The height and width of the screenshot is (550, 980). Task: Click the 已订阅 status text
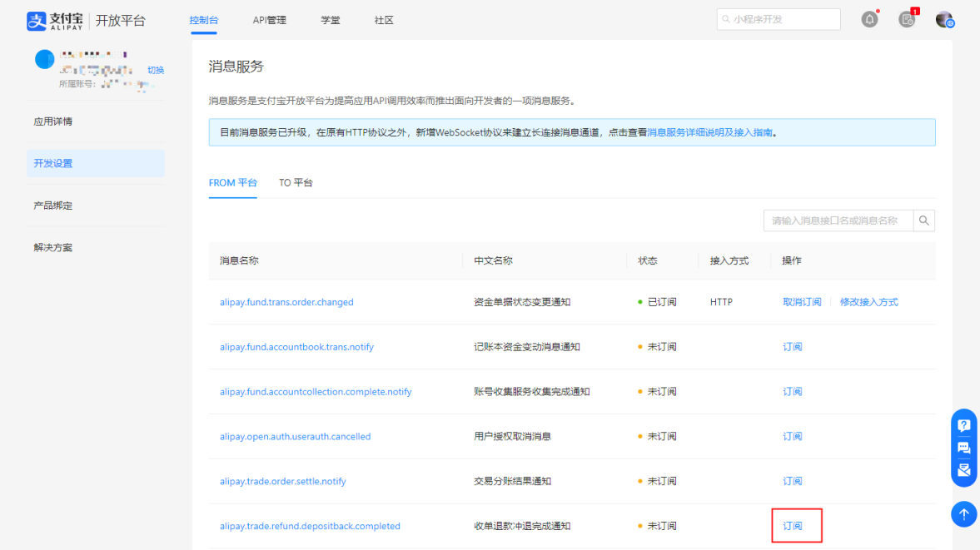pyautogui.click(x=662, y=302)
